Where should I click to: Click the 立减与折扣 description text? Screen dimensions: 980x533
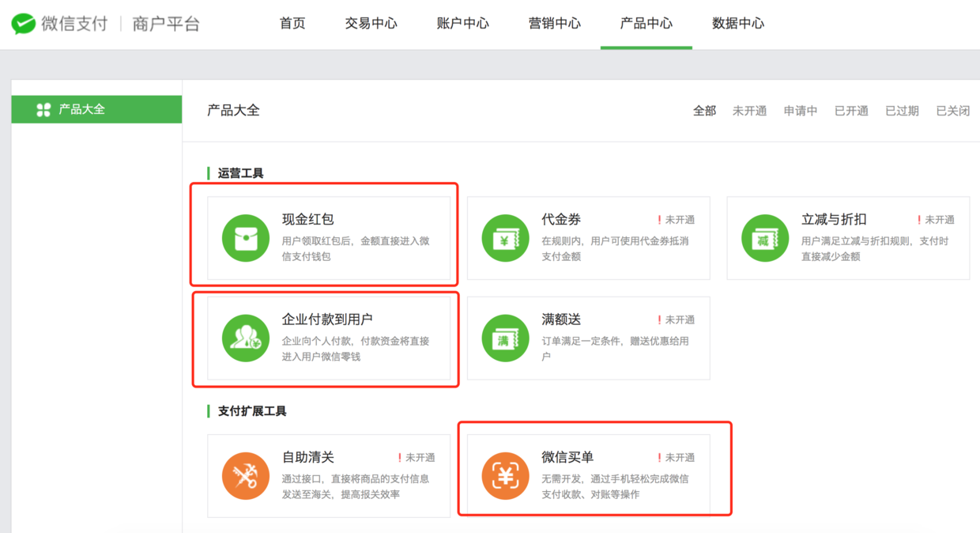tap(875, 249)
